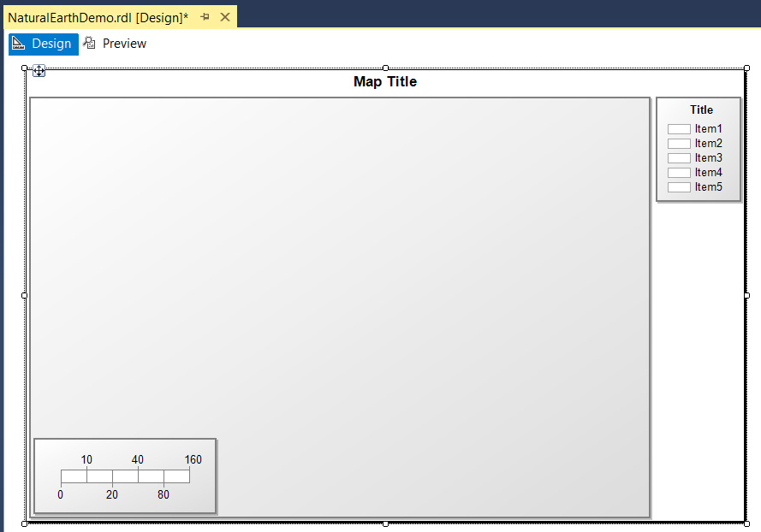This screenshot has width=761, height=532.
Task: Open the Preview view
Action: tap(115, 44)
